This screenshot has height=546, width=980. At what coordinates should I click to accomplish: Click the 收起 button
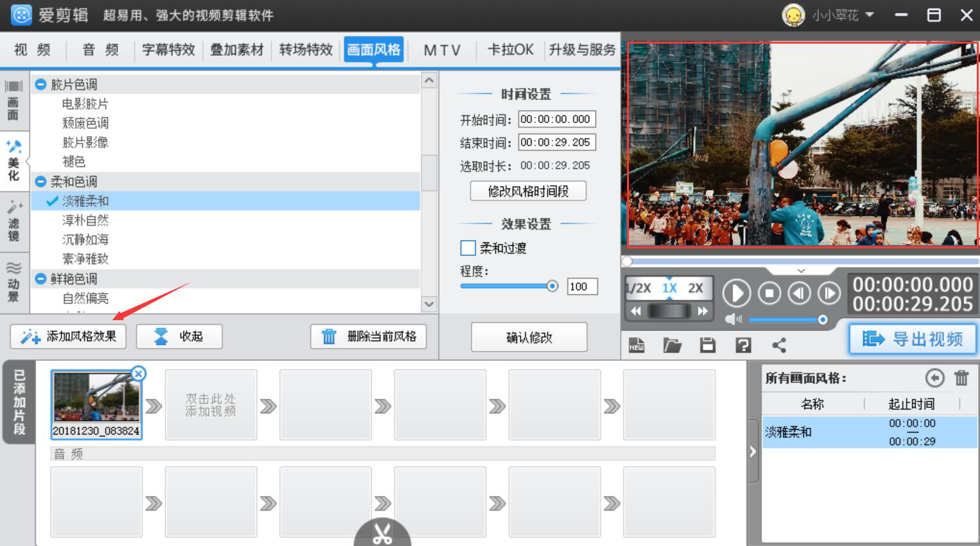pyautogui.click(x=179, y=336)
